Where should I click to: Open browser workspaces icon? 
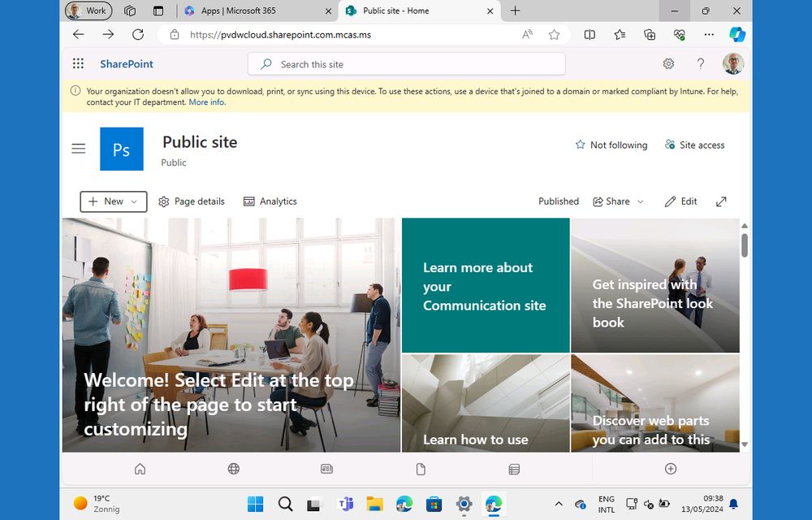[x=130, y=11]
